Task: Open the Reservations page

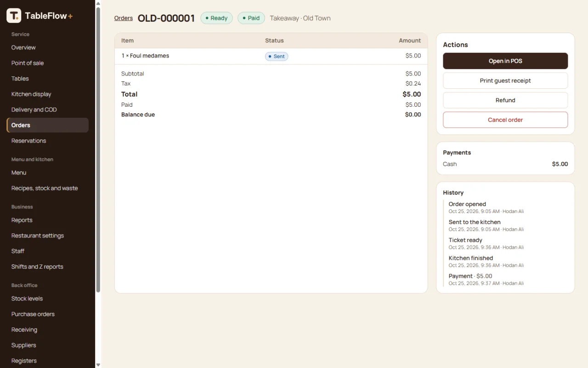Action: point(47,141)
